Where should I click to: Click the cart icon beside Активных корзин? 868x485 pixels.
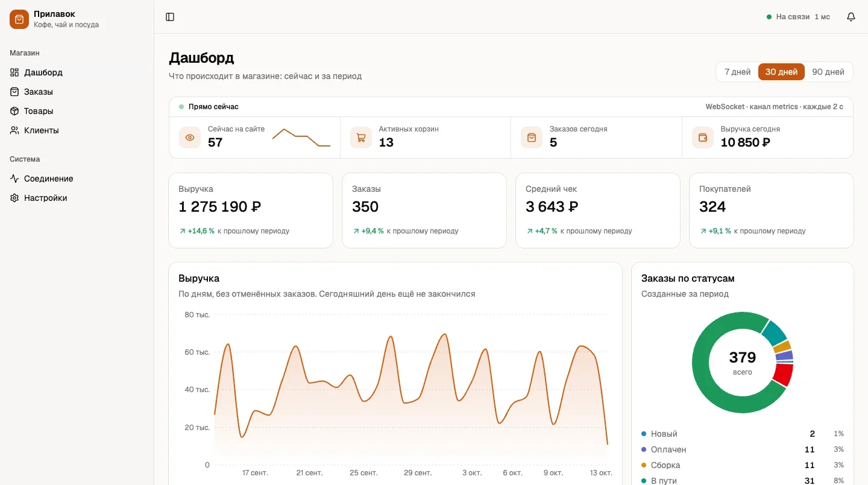coord(361,138)
